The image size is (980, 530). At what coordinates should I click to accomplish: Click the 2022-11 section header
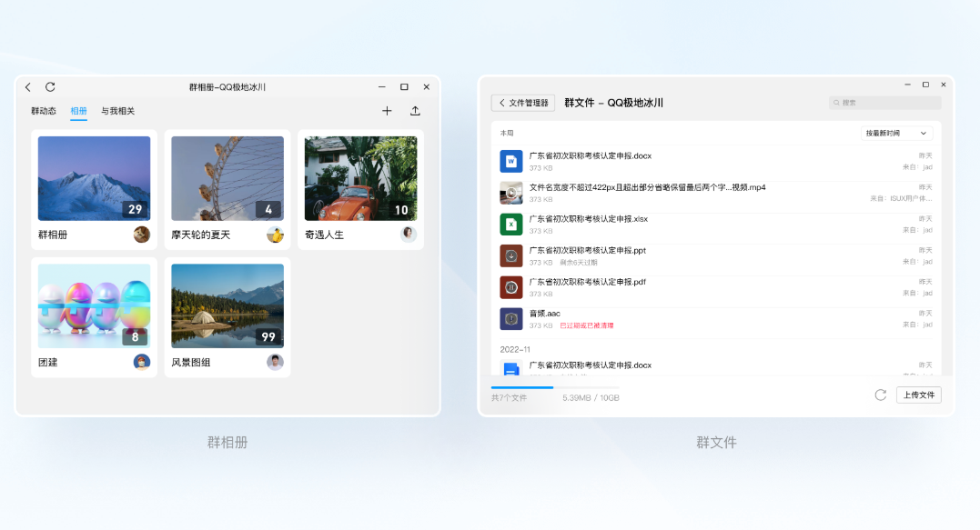515,350
